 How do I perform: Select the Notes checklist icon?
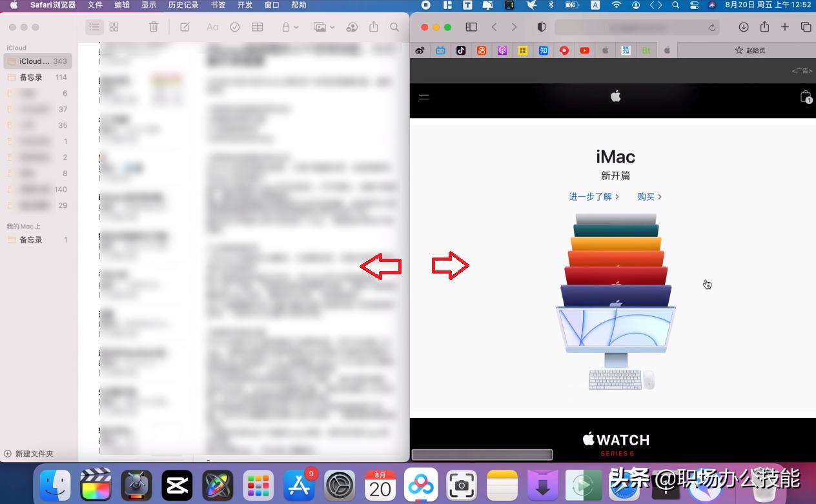pos(234,27)
